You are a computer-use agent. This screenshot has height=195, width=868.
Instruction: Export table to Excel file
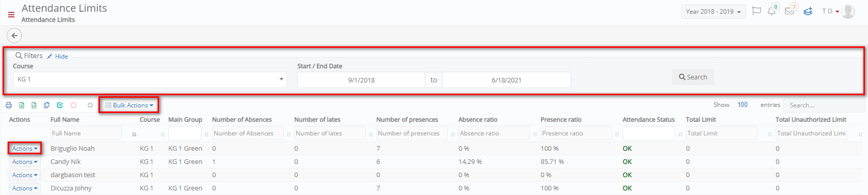point(21,105)
